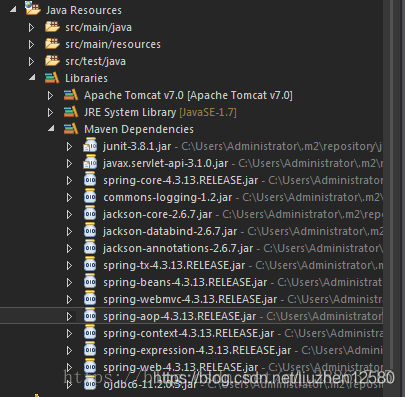Expand the jackson-databind-2.6.7.jar entry
405x397 pixels.
pyautogui.click(x=69, y=231)
